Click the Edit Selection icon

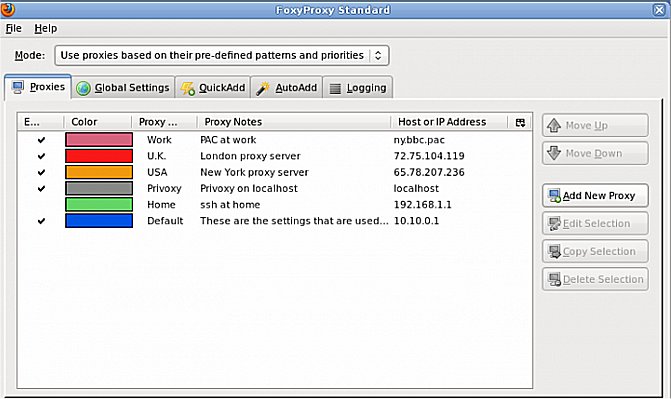[555, 223]
